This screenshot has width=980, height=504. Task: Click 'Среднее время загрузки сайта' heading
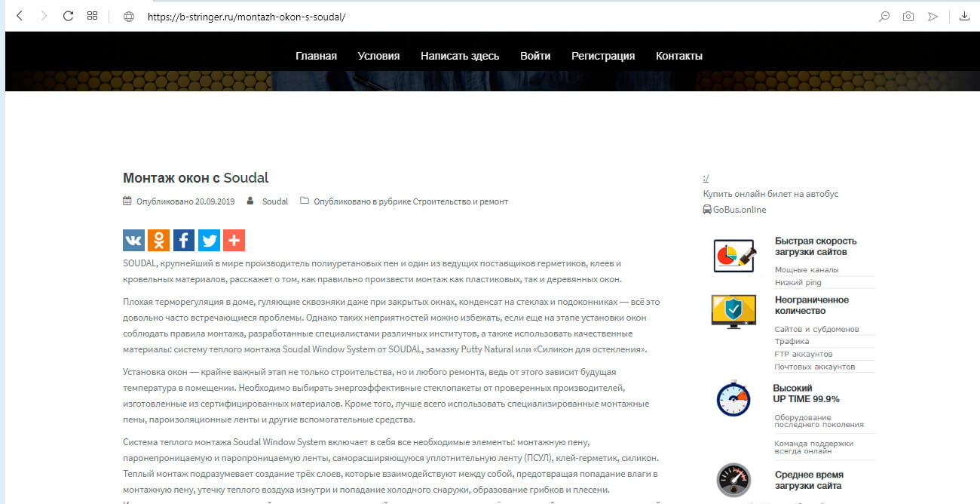(809, 480)
